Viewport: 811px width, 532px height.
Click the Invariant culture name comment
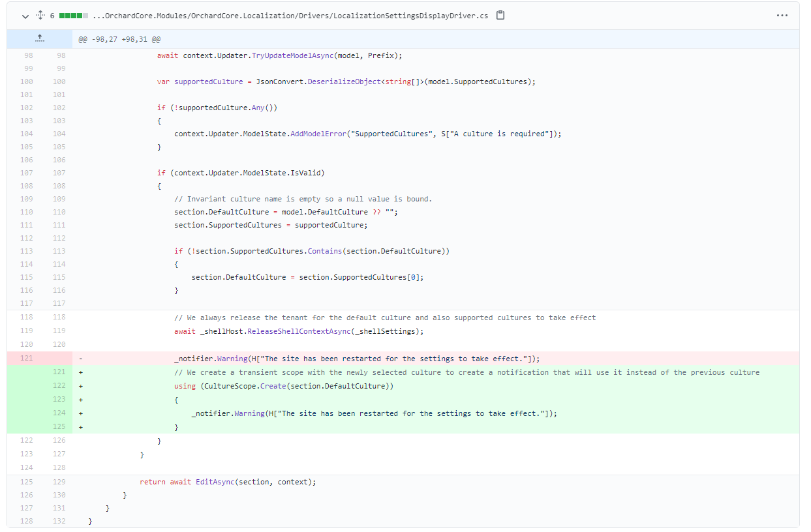click(303, 199)
